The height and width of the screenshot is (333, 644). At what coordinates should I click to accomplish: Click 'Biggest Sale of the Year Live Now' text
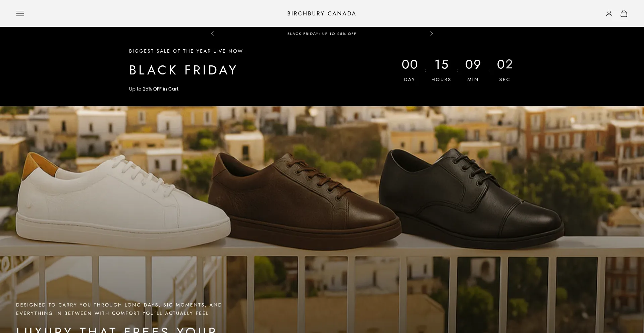[x=186, y=51]
